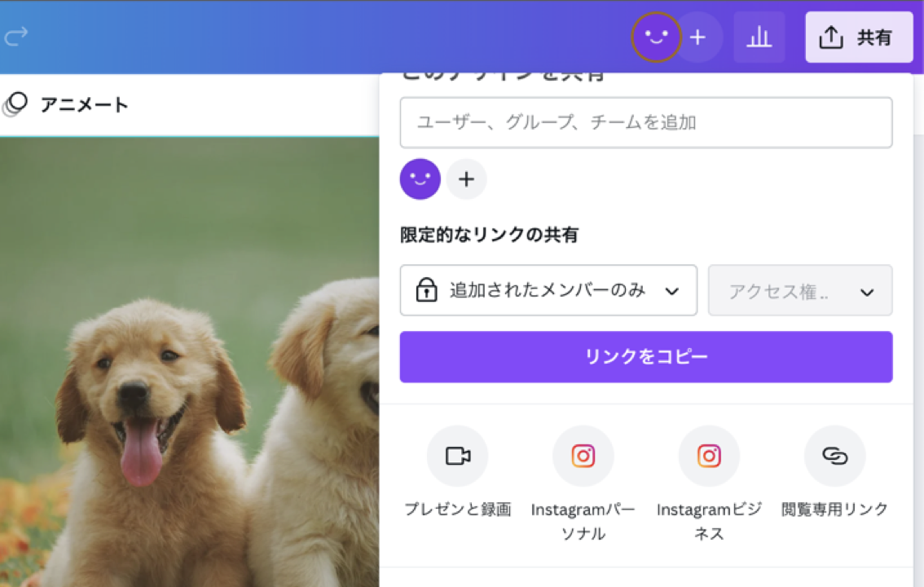Screen dimensions: 924x587
Task: Select the プレゼンと録画 icon
Action: [457, 456]
